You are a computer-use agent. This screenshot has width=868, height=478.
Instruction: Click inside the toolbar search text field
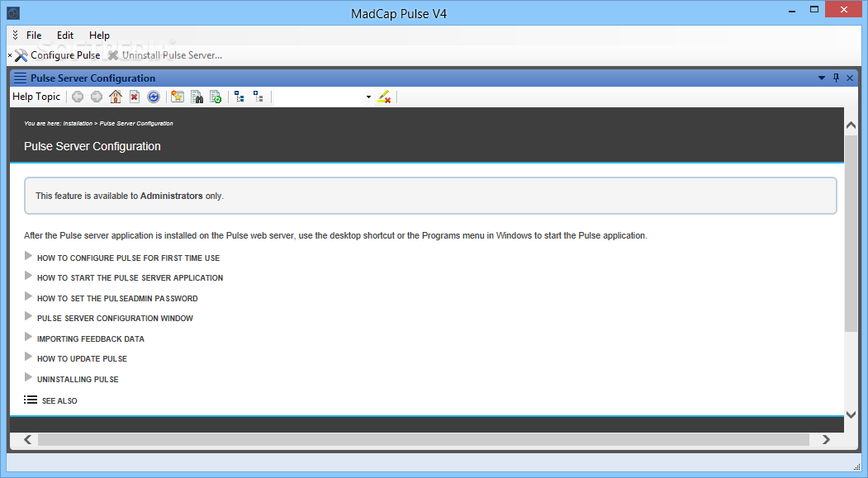click(x=319, y=97)
